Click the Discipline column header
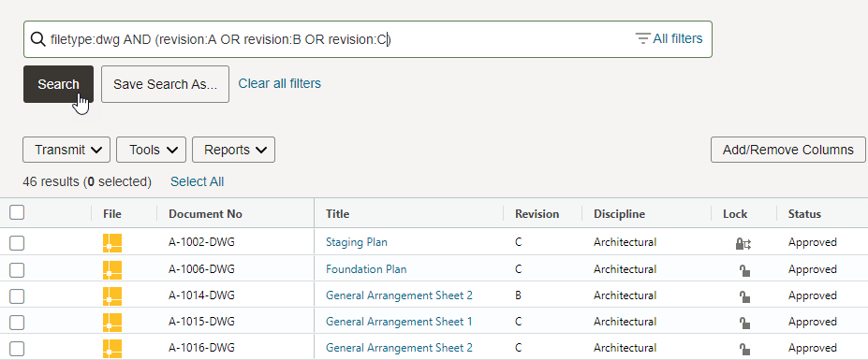868x360 pixels. point(619,214)
